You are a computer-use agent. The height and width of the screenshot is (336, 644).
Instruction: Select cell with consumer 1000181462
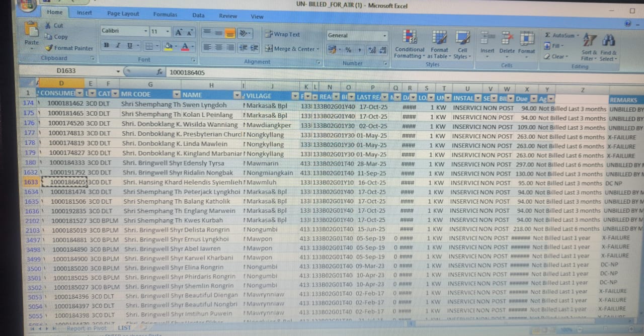pyautogui.click(x=65, y=105)
